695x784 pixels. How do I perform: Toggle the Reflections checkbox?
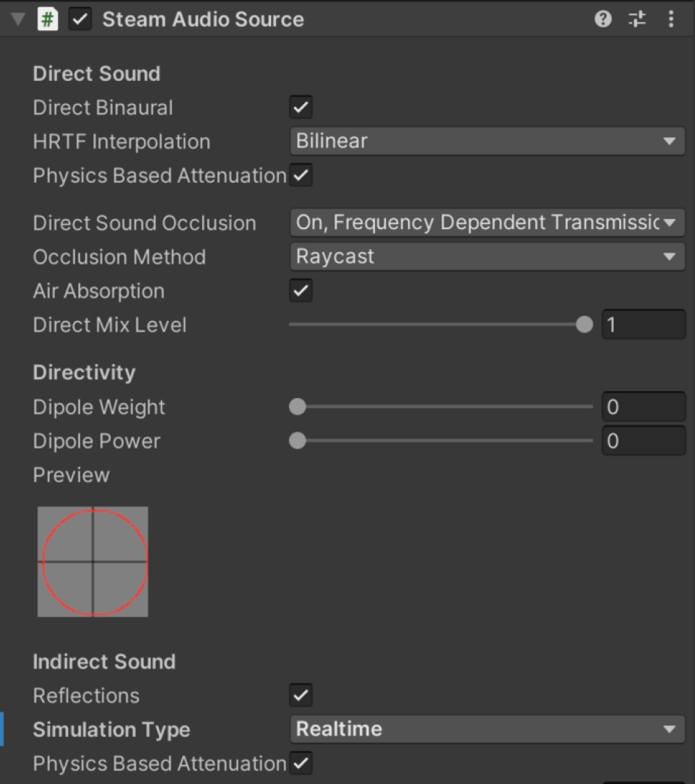(300, 695)
